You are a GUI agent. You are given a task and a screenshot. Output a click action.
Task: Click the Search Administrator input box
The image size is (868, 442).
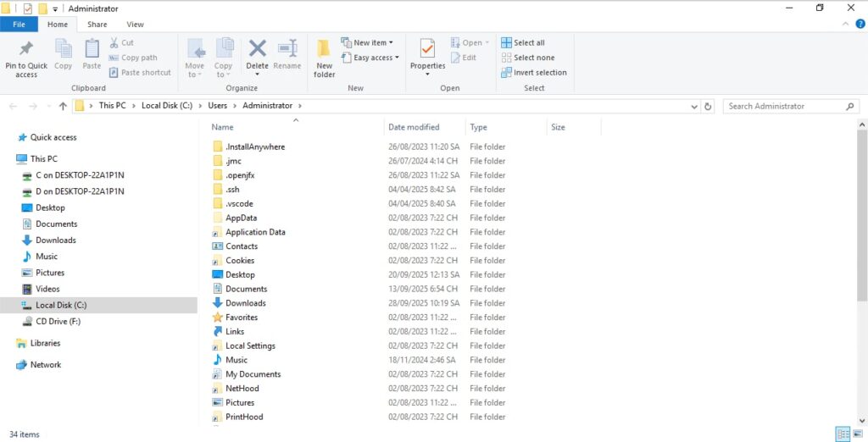tap(784, 106)
